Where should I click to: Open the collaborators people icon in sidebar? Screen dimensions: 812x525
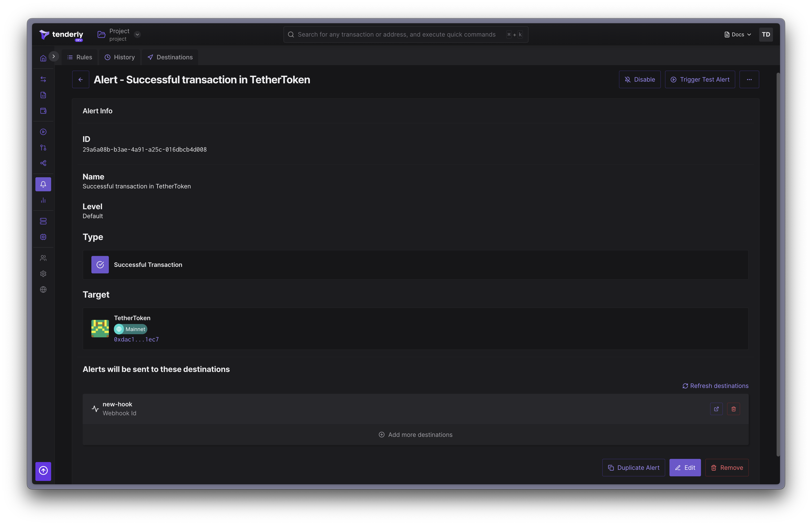pos(43,258)
